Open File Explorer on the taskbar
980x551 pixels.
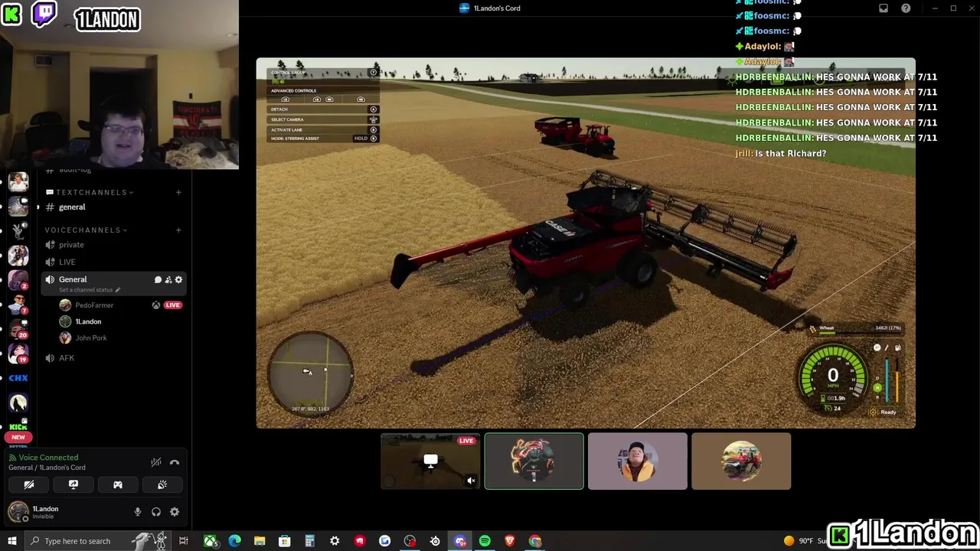[x=260, y=541]
